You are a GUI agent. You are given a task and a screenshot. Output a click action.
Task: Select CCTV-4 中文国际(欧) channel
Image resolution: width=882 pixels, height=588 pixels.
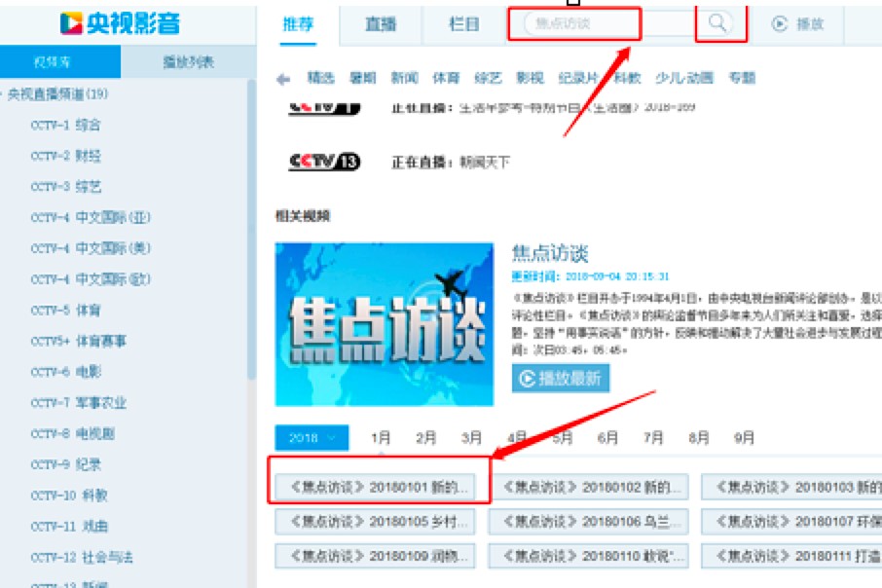click(90, 279)
